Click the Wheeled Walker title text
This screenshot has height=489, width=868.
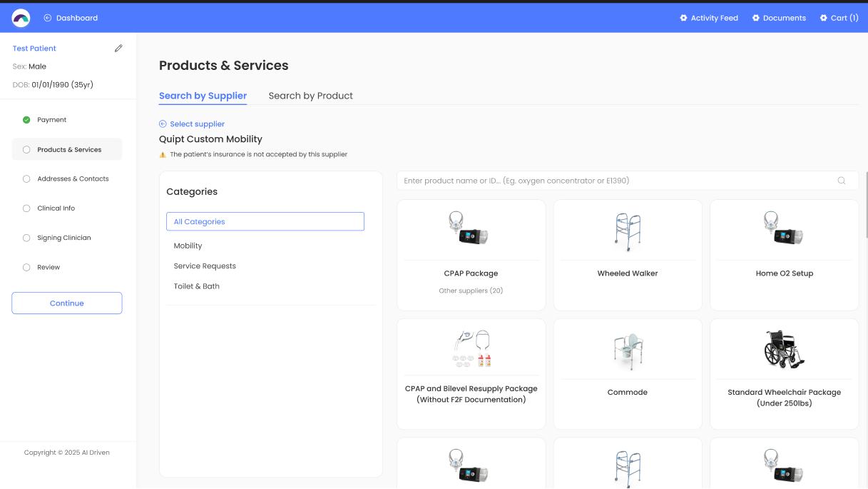628,273
